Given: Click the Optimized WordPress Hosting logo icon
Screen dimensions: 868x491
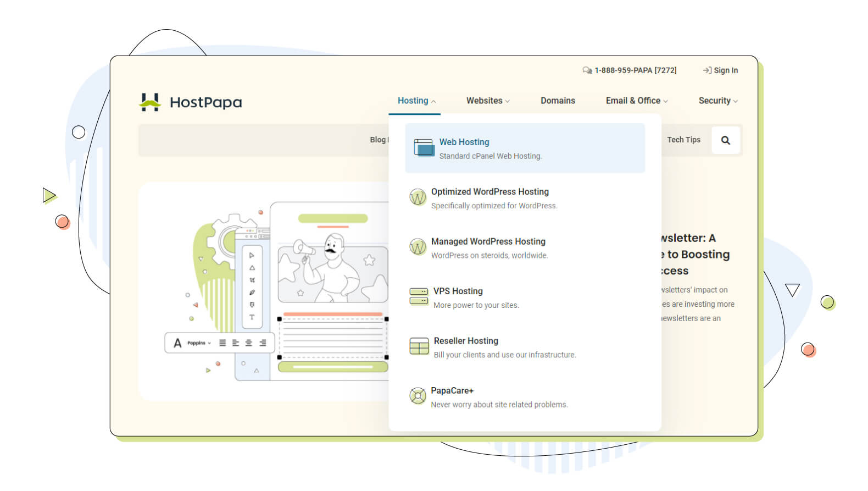Looking at the screenshot, I should coord(418,197).
